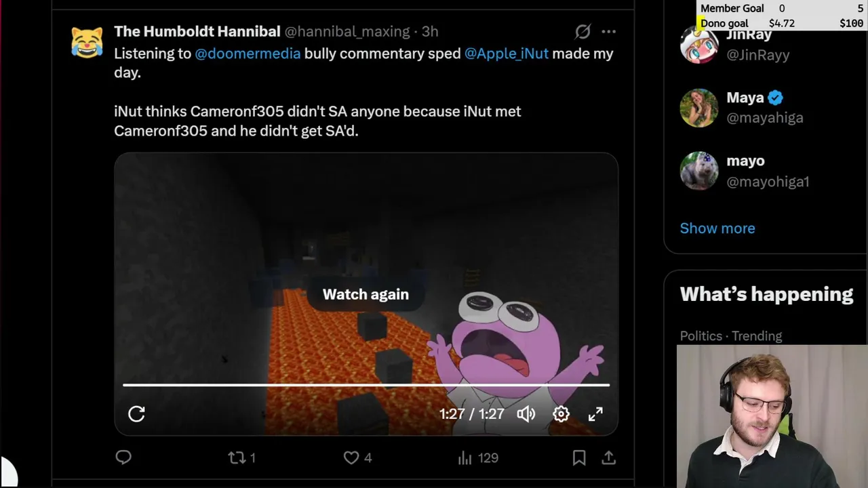Open mayo's profile avatar
The image size is (868, 488).
coord(699,171)
